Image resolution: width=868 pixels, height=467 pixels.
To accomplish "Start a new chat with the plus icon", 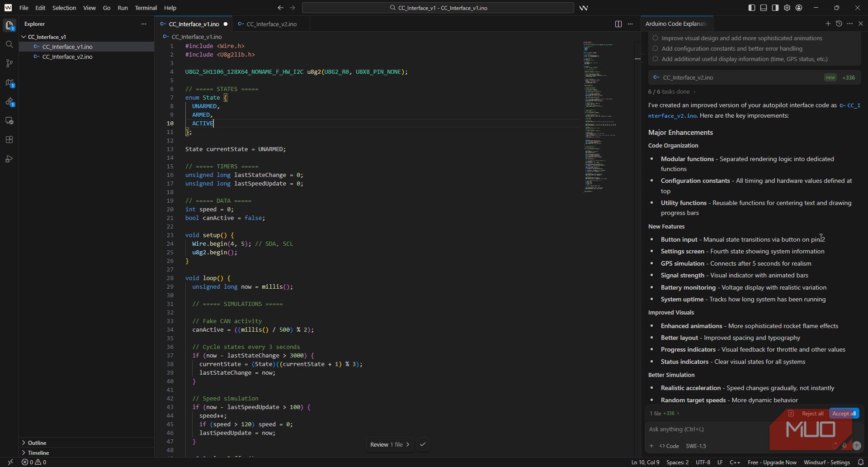I will tap(828, 24).
